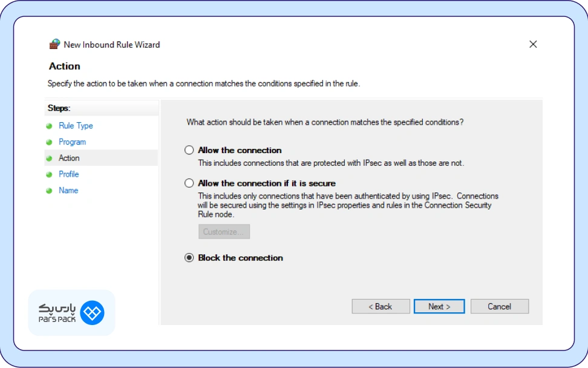Click the ParsPack logo icon
The height and width of the screenshot is (368, 588).
tap(93, 312)
